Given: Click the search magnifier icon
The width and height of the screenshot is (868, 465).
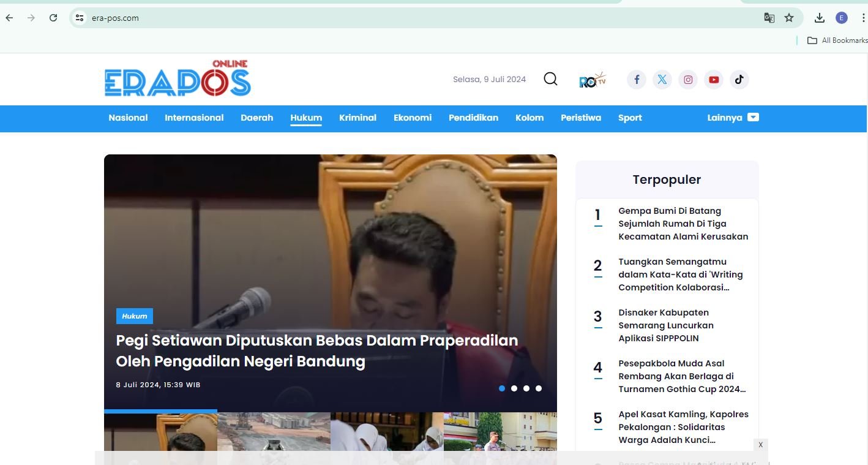Looking at the screenshot, I should coord(550,79).
